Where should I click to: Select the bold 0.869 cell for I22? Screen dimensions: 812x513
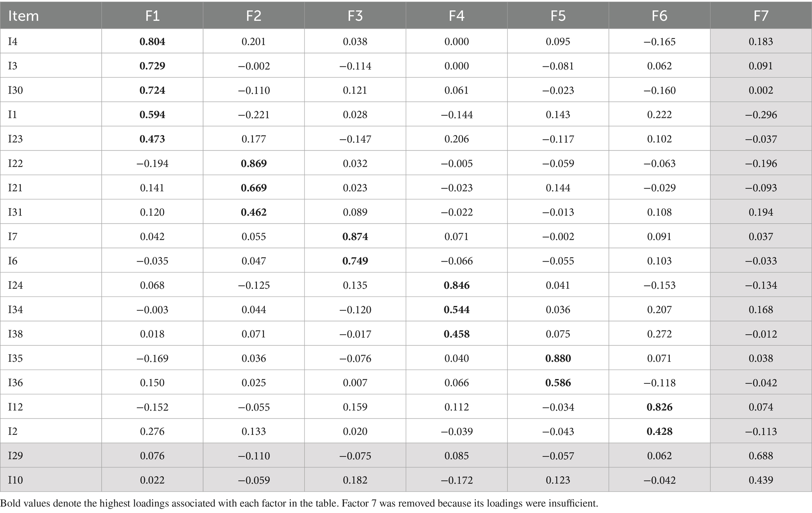(254, 163)
